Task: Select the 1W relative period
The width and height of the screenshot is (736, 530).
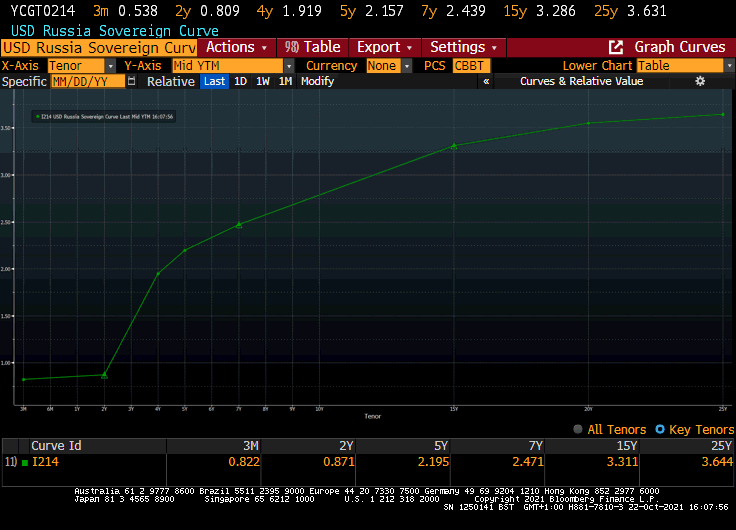Action: [263, 81]
